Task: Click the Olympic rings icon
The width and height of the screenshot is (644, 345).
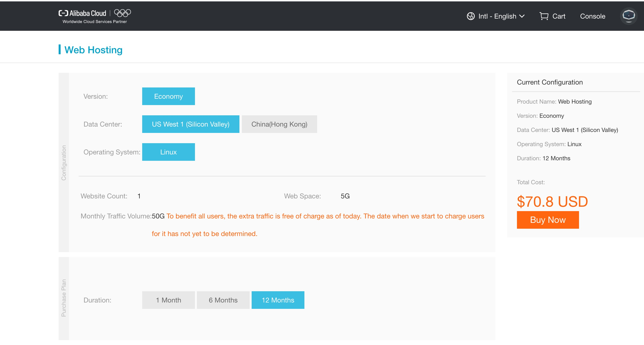Action: coord(122,13)
